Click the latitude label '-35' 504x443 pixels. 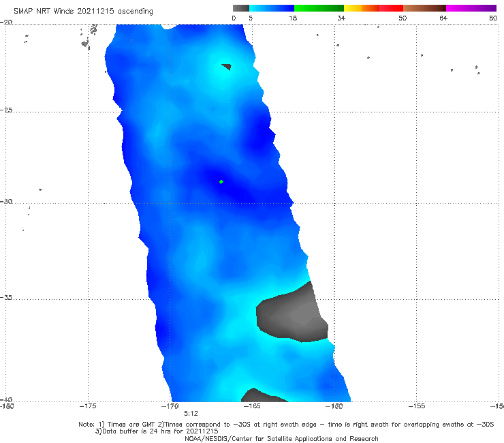click(6, 297)
